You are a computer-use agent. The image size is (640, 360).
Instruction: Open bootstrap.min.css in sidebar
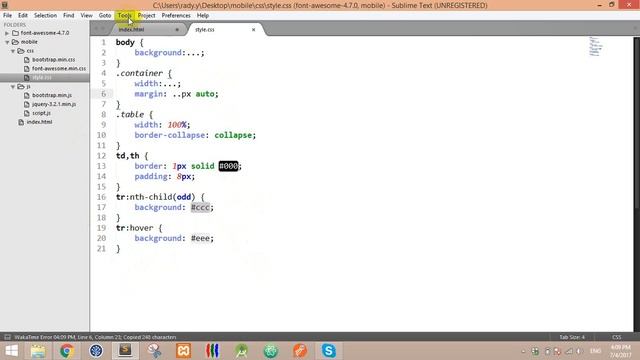pos(53,60)
